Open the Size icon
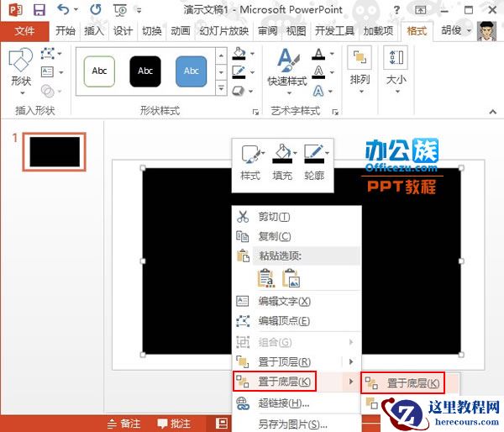The image size is (504, 432). (x=396, y=58)
